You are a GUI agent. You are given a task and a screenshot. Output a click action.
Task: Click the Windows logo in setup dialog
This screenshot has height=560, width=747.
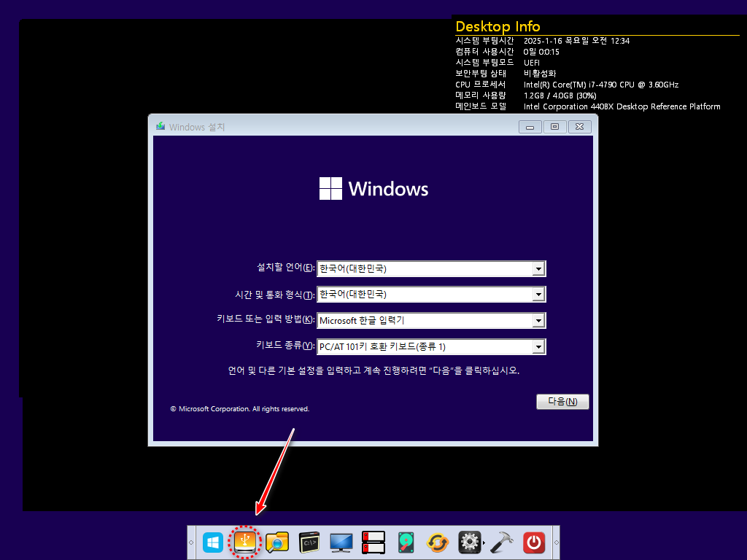click(x=373, y=189)
